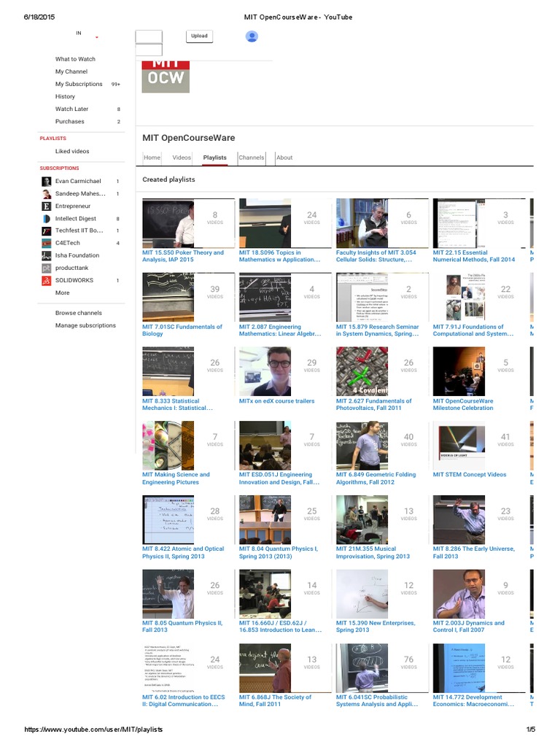Image resolution: width=560 pixels, height=747 pixels.
Task: Click MIT 2.003J Dynamics and Control title
Action: click(x=469, y=627)
